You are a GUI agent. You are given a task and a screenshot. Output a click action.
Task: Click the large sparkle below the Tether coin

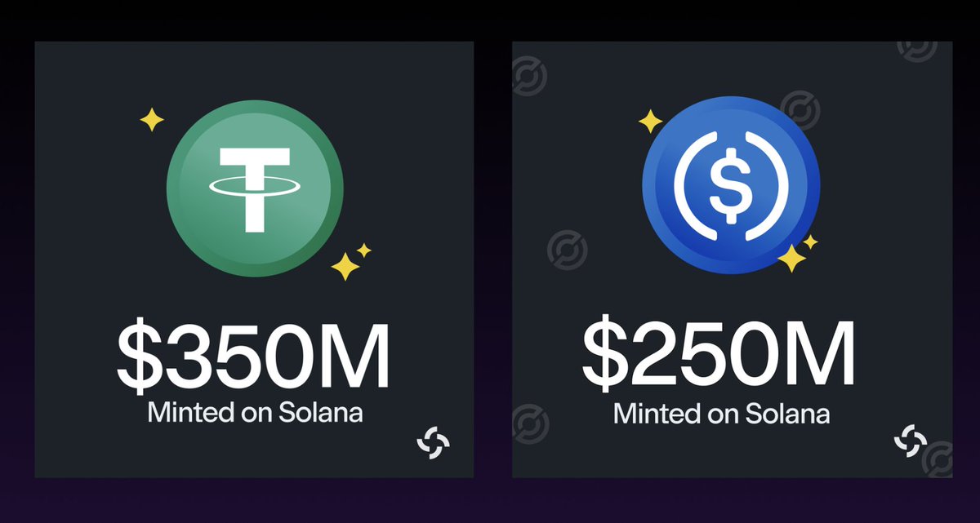pyautogui.click(x=345, y=266)
